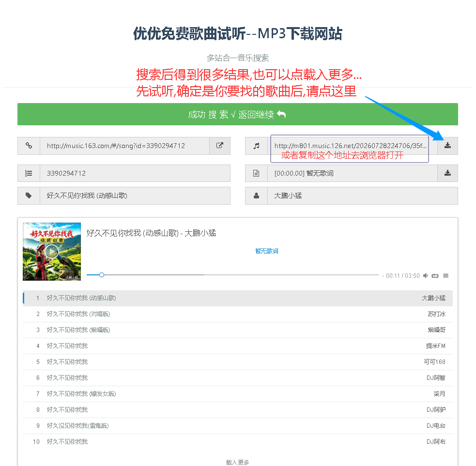Click the song ID 3390294712 field
Image resolution: width=476 pixels, height=466 pixels.
click(x=135, y=173)
